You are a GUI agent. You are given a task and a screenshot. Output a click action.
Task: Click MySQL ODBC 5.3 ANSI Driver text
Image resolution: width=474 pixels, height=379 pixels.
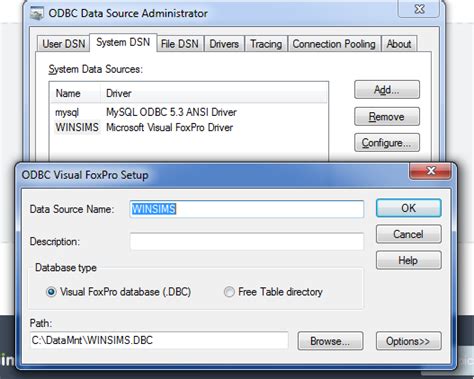(171, 112)
